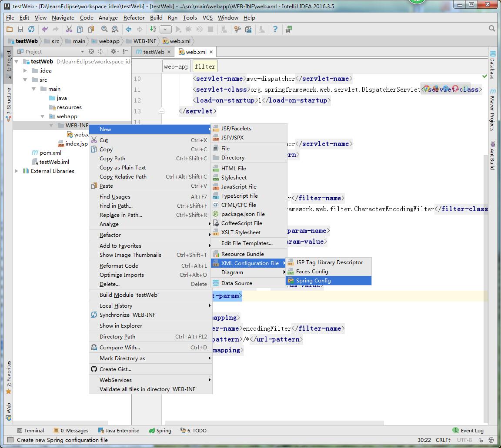Screen dimensions: 501x448
Task: Open the Analyze menu in menu bar
Action: (x=108, y=17)
